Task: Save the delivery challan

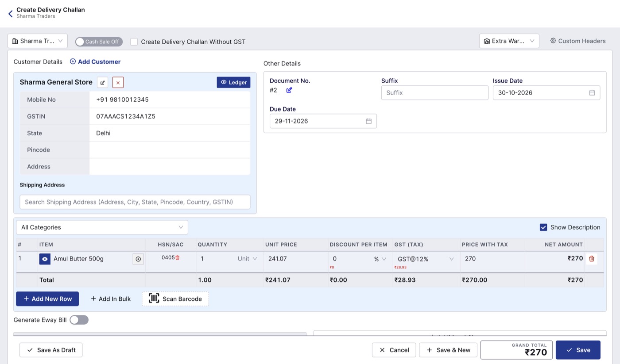Action: [578, 350]
